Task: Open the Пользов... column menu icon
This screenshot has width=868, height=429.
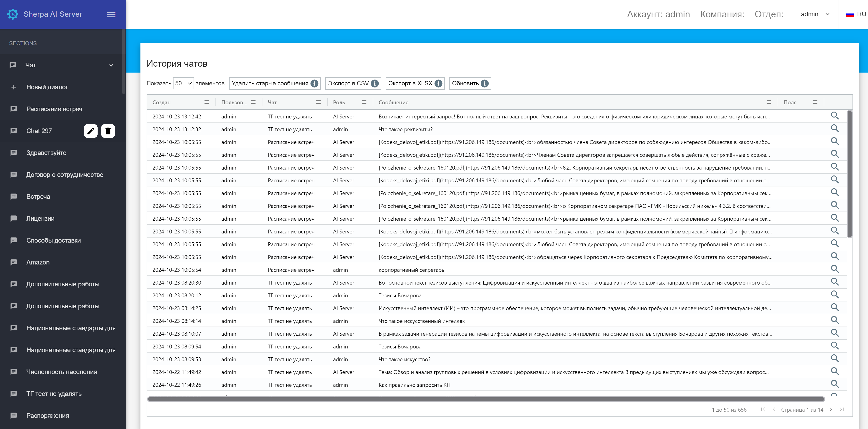Action: point(253,102)
